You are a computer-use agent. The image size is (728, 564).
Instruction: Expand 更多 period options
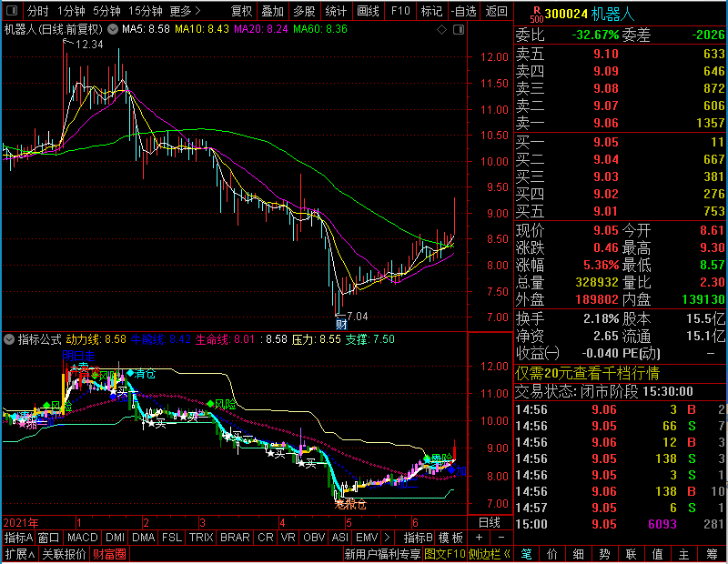point(185,11)
